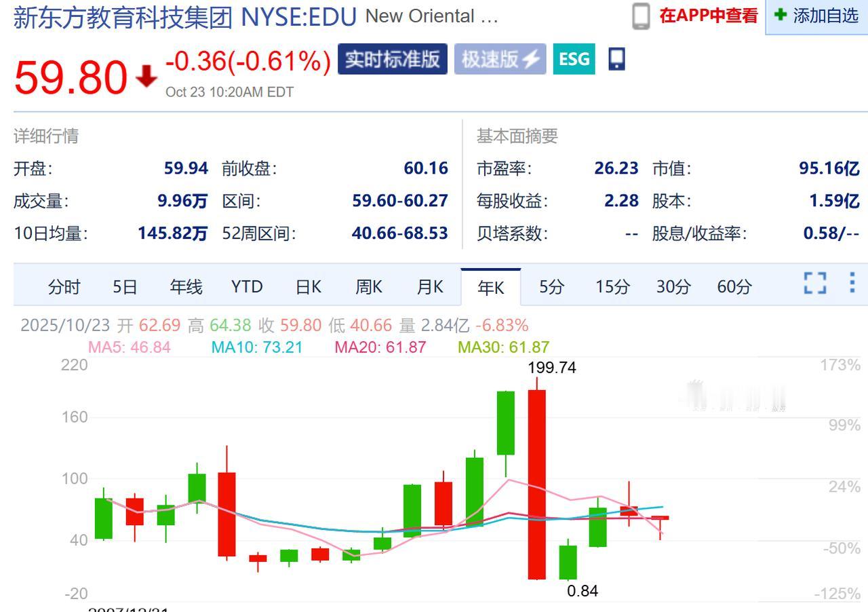The width and height of the screenshot is (868, 612).
Task: Select the 60分 chart tab
Action: click(734, 287)
